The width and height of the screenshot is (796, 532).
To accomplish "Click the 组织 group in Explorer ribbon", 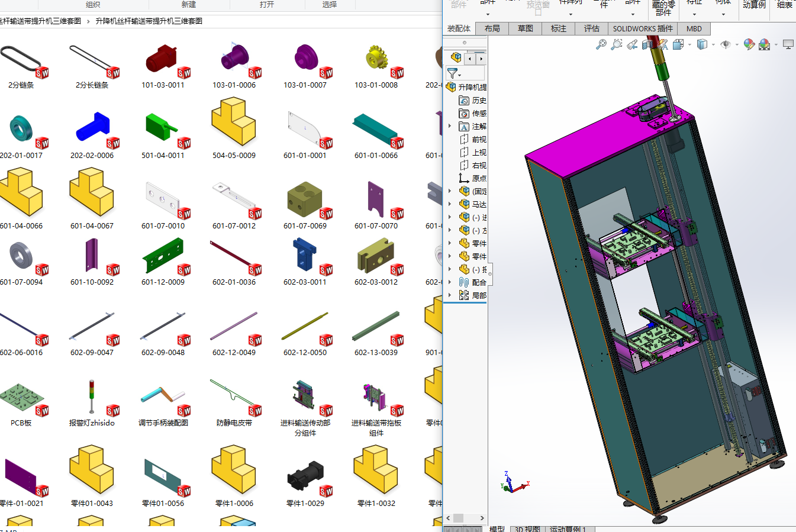I will tap(93, 4).
